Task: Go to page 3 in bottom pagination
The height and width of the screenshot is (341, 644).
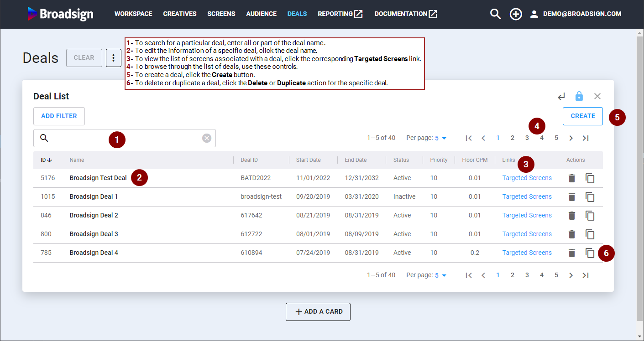Action: [x=527, y=275]
